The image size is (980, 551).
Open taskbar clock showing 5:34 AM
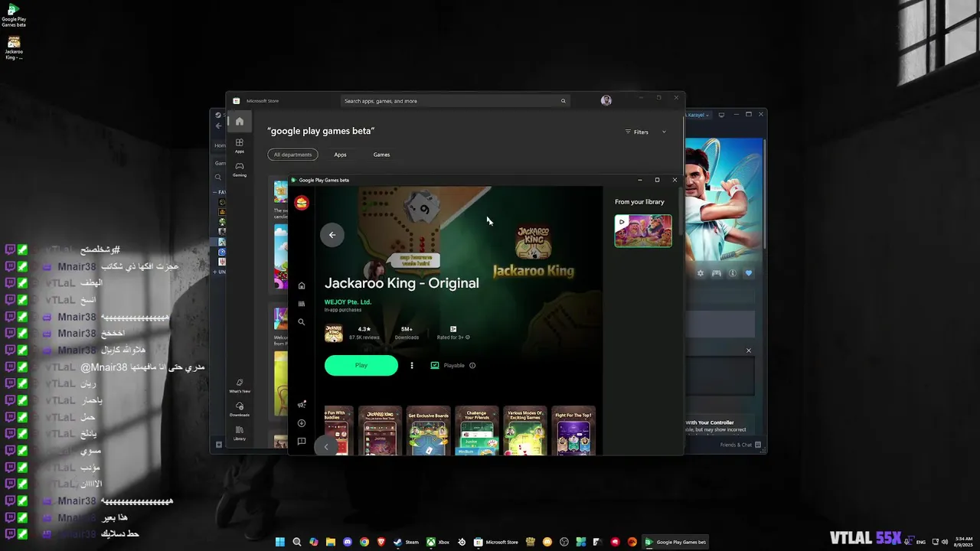pos(964,542)
